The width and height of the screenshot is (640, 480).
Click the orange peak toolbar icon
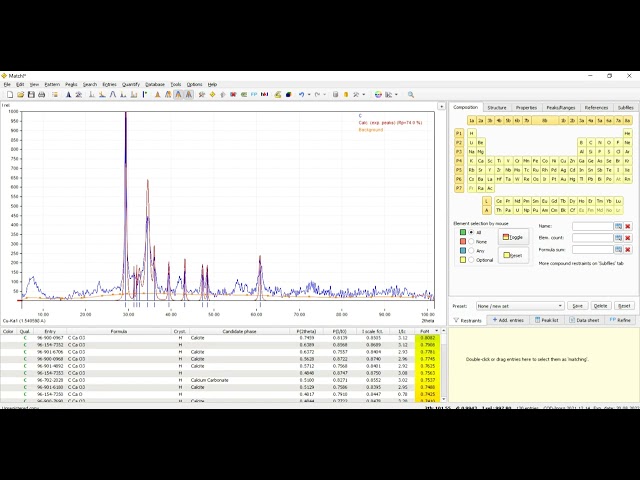click(158, 95)
